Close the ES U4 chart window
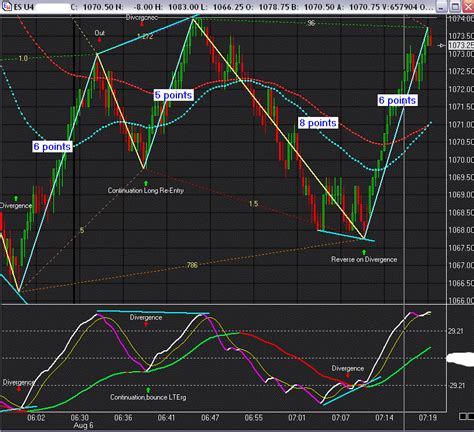This screenshot has width=474, height=432. [468, 6]
